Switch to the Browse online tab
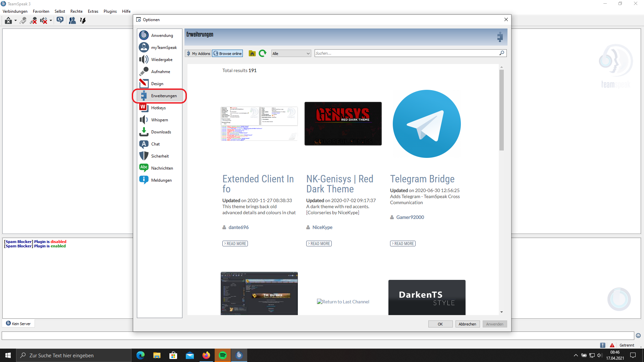Screen dimensions: 644x362 pos(227,53)
